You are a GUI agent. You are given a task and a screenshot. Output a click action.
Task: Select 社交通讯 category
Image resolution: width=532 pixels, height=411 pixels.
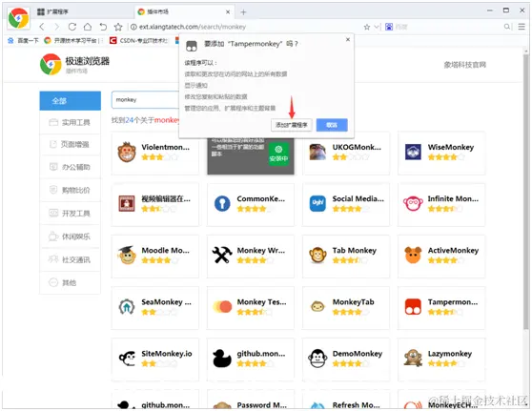(x=71, y=259)
